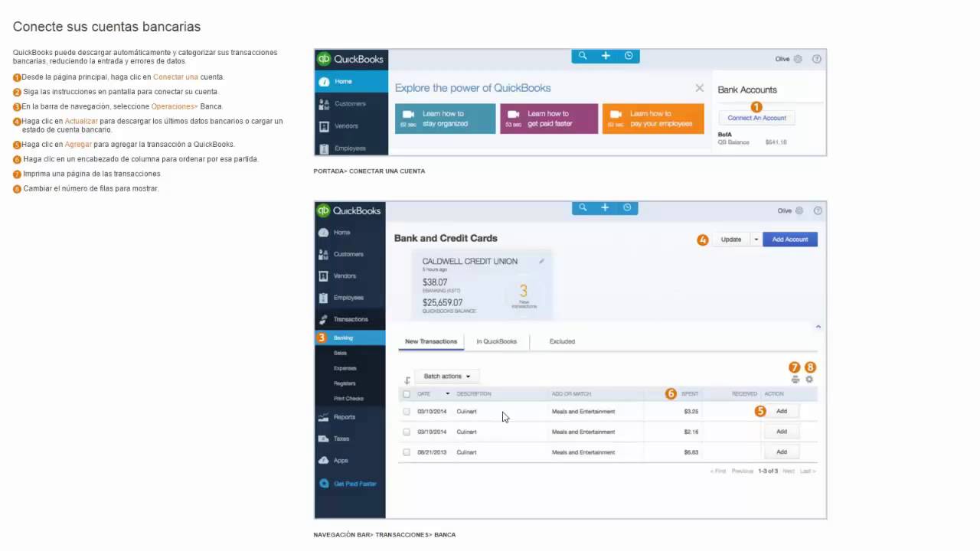Open Registers under Transactions in the sidebar
This screenshot has height=551, width=980.
pos(345,383)
